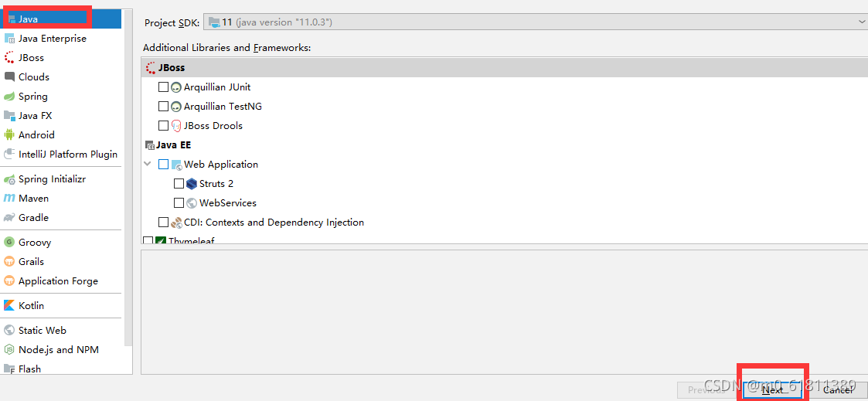Screen dimensions: 868x401
Task: Choose Java project type in list
Action: point(61,19)
